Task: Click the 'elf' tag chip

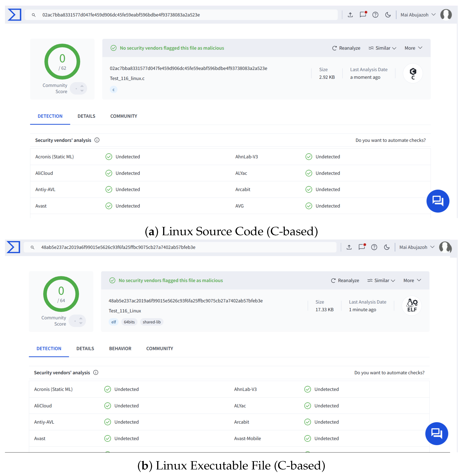Action: click(113, 322)
